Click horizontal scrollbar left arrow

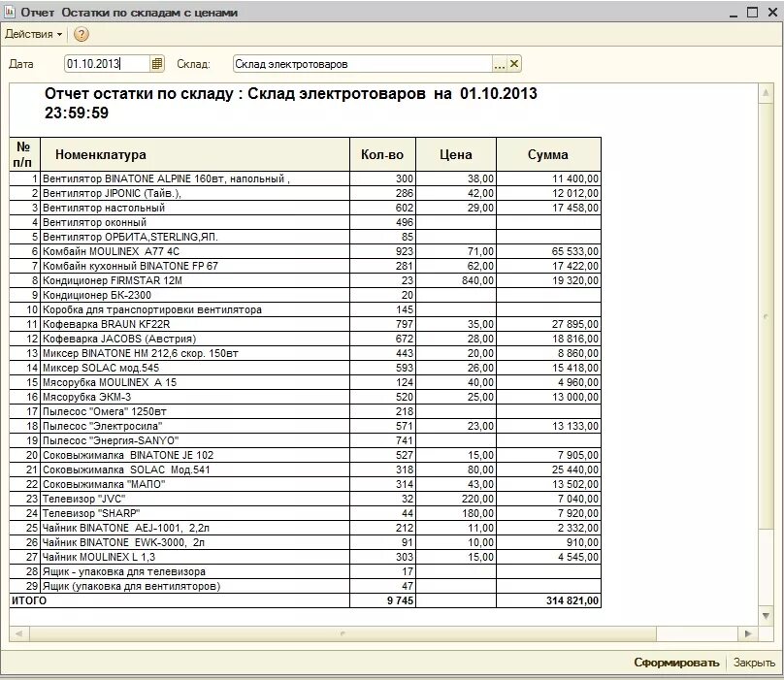point(19,633)
